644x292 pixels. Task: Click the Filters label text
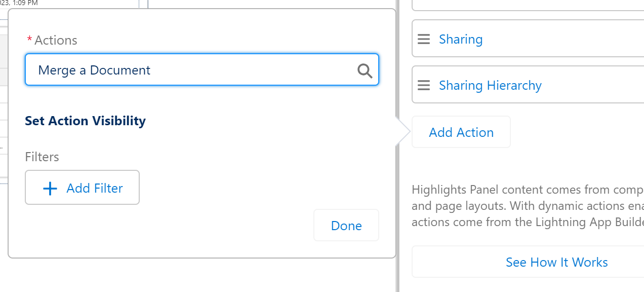click(x=42, y=157)
